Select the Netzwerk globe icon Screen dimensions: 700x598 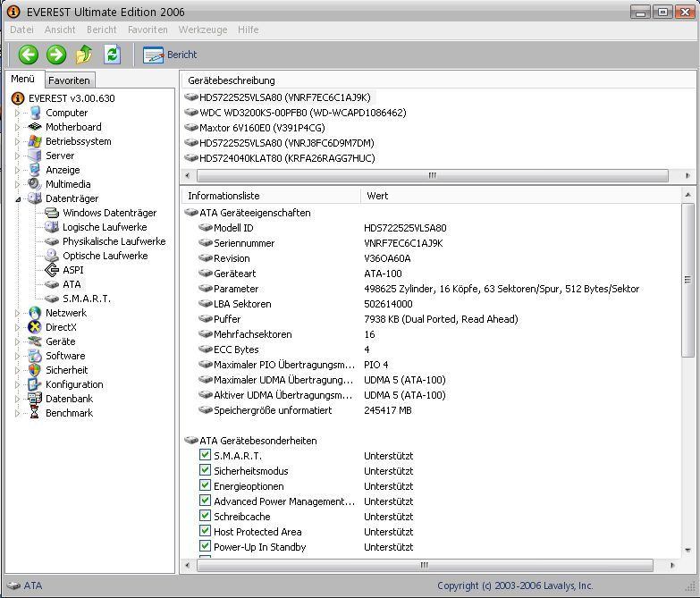pyautogui.click(x=35, y=313)
